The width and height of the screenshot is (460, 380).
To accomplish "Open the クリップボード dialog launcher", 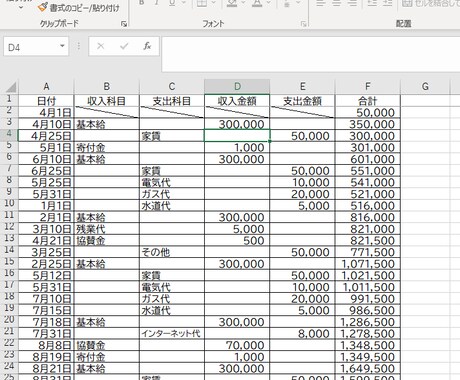I will pyautogui.click(x=124, y=24).
